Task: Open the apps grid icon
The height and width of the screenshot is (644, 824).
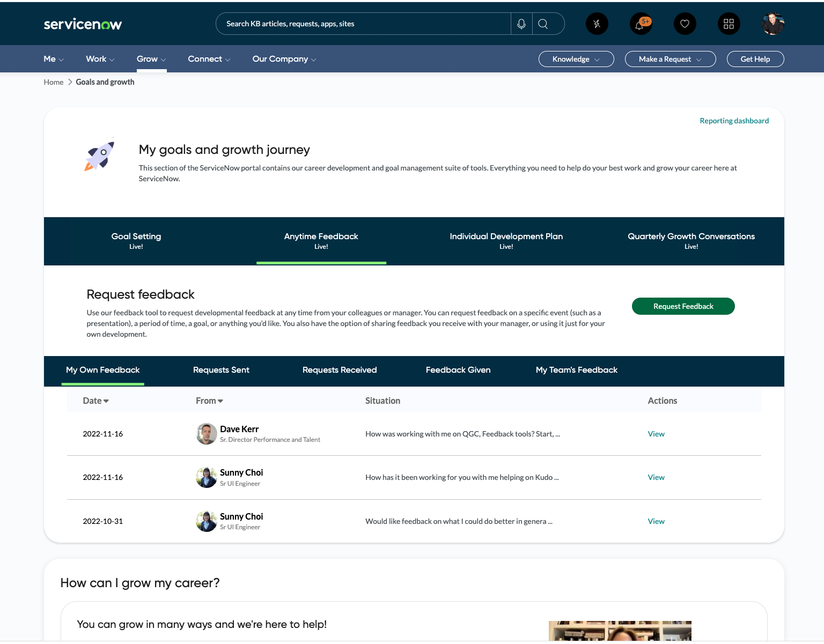Action: pos(729,24)
